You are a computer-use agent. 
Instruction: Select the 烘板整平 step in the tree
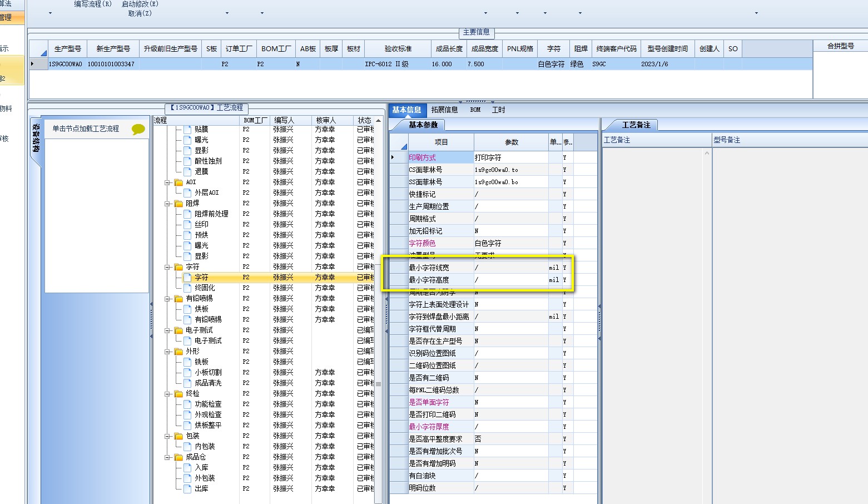208,425
